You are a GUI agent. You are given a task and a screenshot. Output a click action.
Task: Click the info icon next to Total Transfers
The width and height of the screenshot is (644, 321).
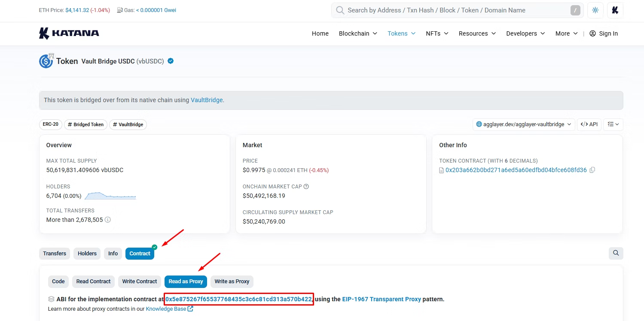point(108,220)
